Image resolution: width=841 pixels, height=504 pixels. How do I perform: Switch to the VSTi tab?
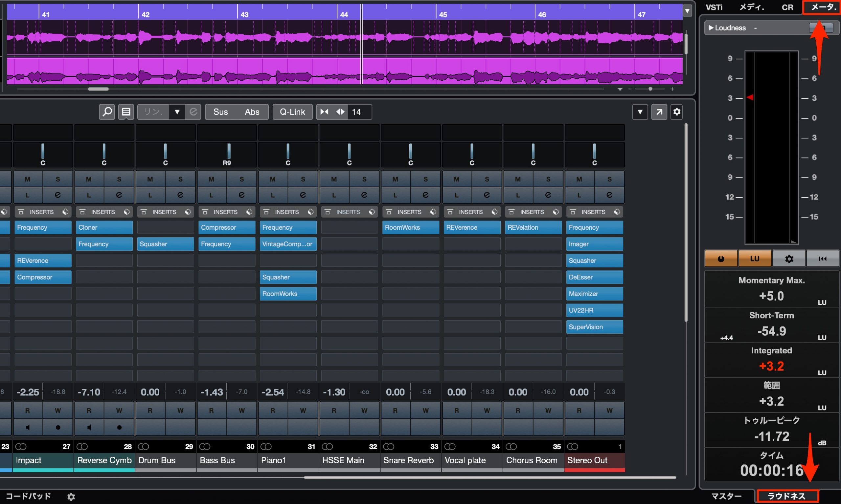714,7
